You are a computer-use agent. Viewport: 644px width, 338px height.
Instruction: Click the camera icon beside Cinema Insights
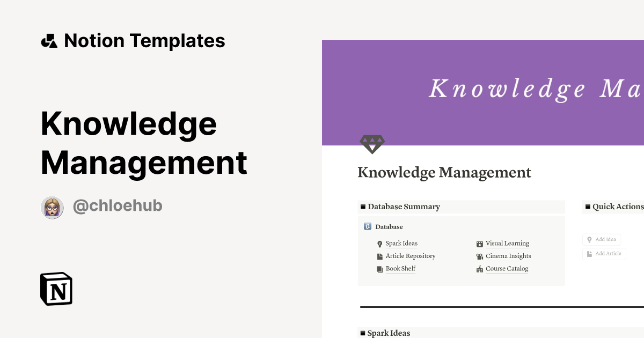tap(480, 256)
